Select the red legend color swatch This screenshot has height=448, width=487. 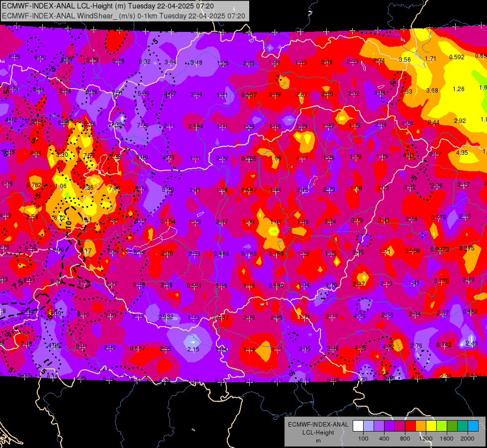pos(410,426)
